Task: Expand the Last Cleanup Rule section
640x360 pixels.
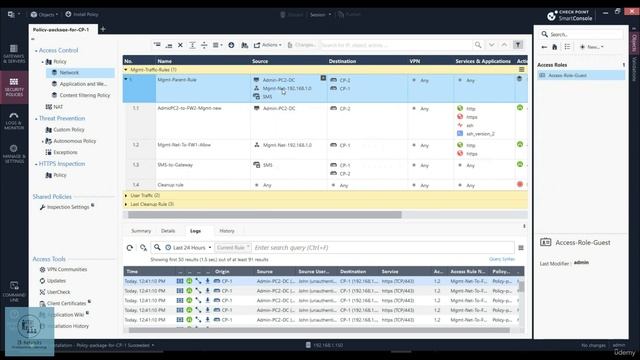Action: tap(126, 204)
